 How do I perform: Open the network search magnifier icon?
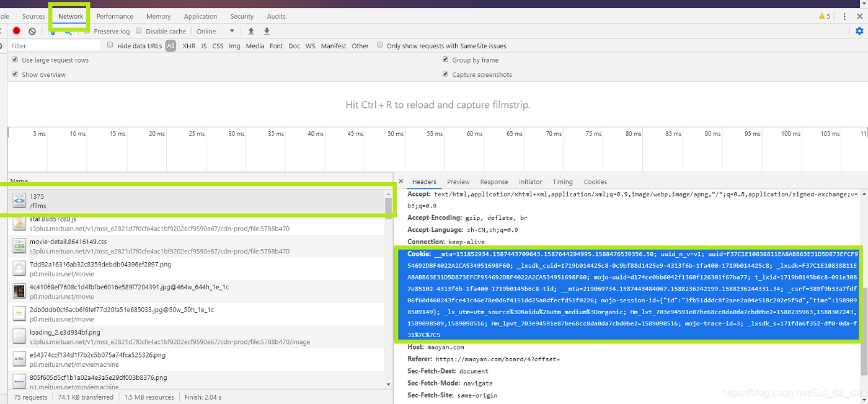click(68, 32)
